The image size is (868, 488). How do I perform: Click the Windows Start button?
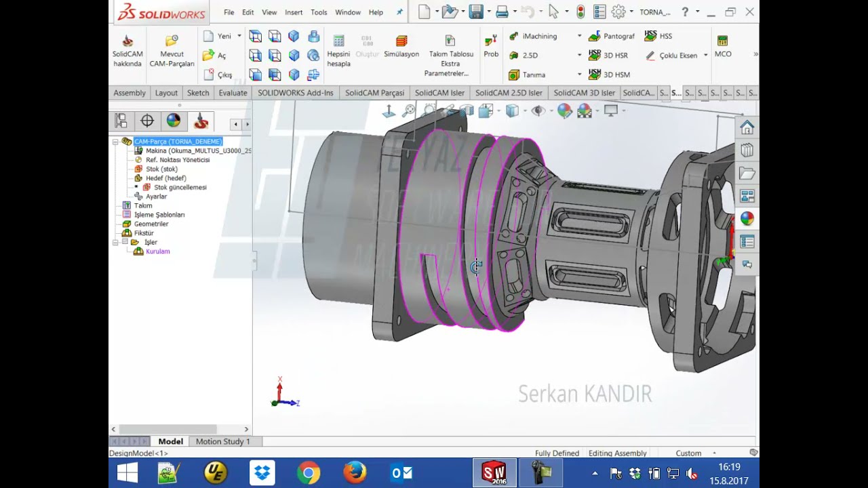click(127, 472)
